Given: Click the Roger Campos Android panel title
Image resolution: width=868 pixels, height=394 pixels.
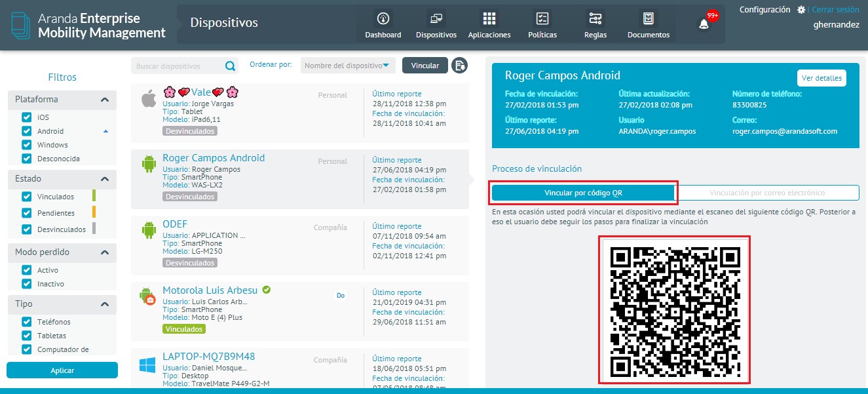Looking at the screenshot, I should (x=563, y=75).
